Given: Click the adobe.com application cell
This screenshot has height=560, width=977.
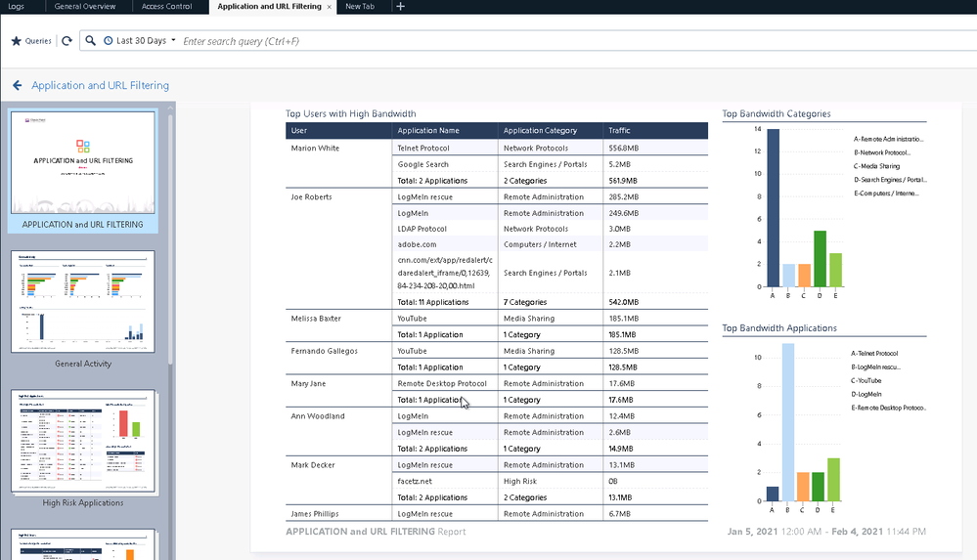Looking at the screenshot, I should [x=417, y=244].
